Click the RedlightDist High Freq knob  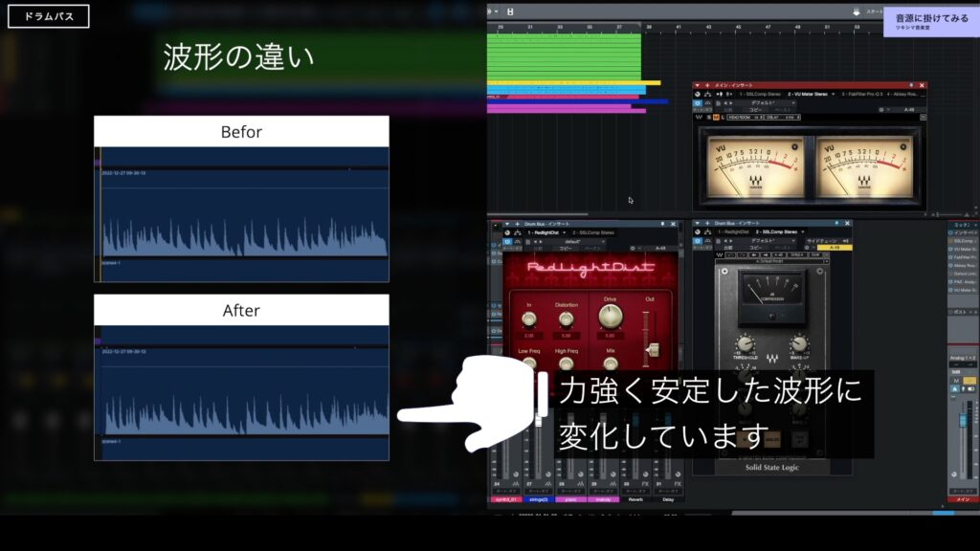pos(567,364)
